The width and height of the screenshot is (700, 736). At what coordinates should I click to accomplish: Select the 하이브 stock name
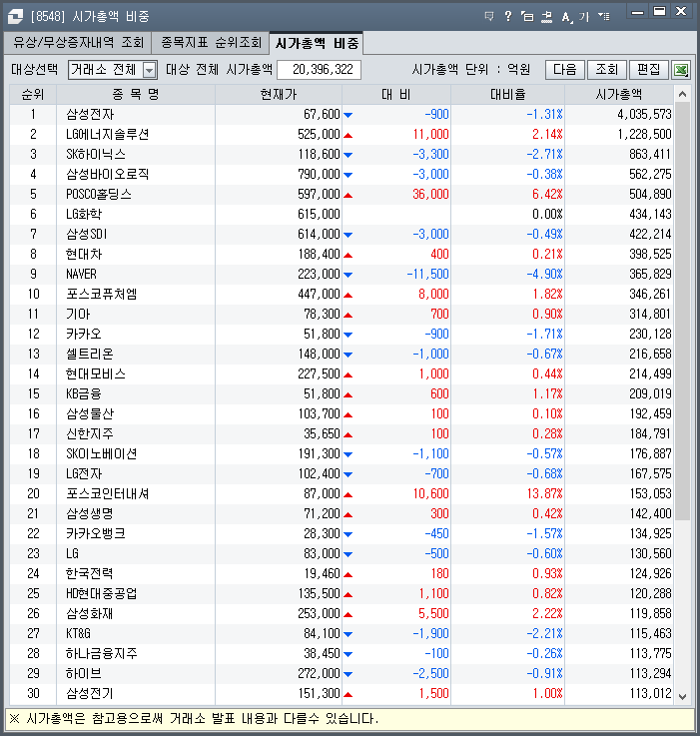tap(84, 673)
